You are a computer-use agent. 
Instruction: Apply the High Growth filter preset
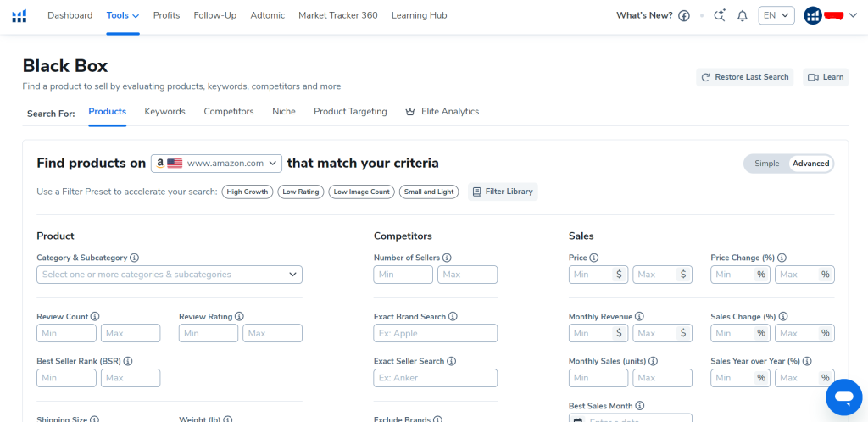248,192
